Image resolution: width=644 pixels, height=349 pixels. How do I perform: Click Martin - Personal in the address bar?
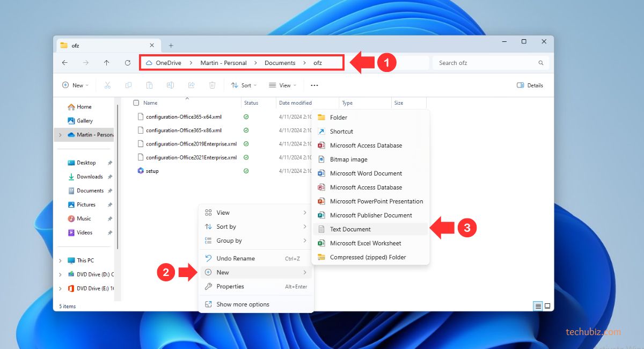[x=224, y=63]
